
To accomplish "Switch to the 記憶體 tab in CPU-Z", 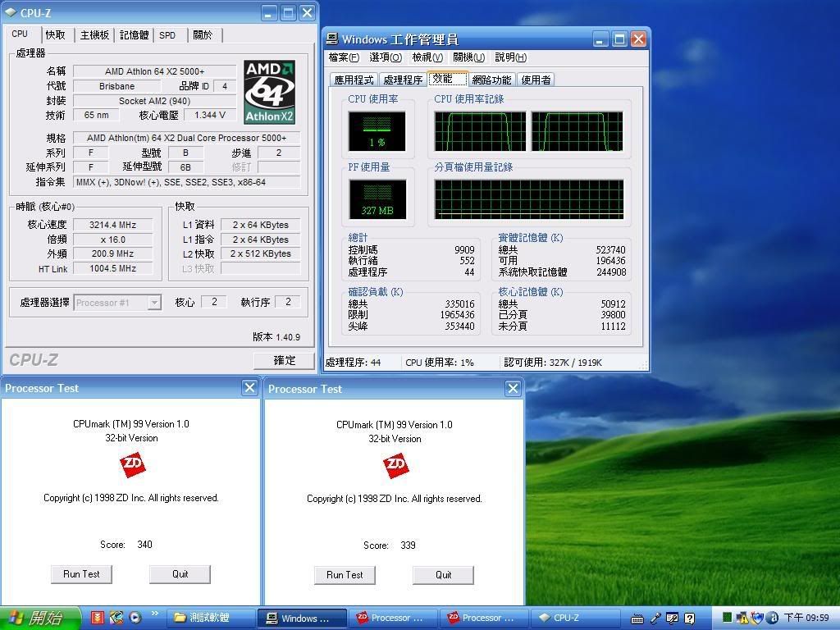I will [134, 34].
